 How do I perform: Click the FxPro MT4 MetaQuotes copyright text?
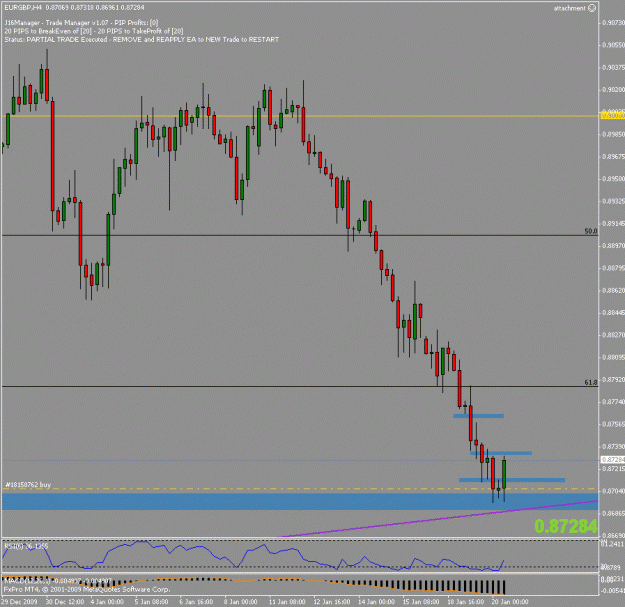pyautogui.click(x=87, y=589)
